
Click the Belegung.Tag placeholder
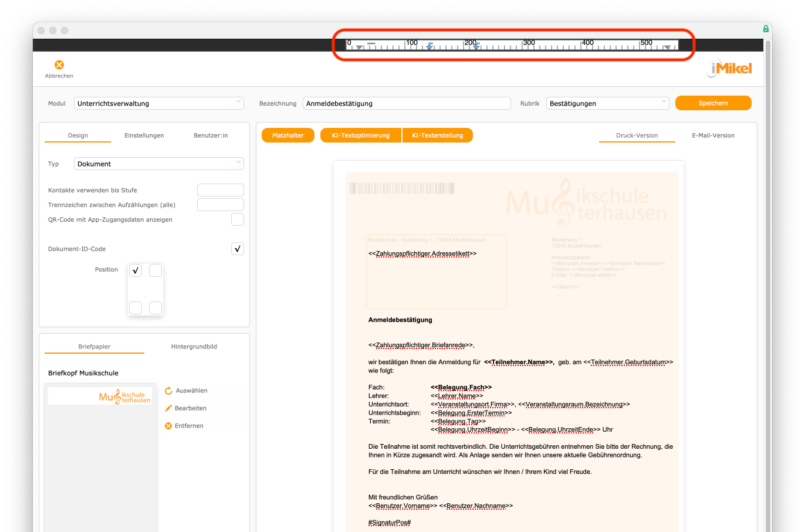tap(458, 422)
